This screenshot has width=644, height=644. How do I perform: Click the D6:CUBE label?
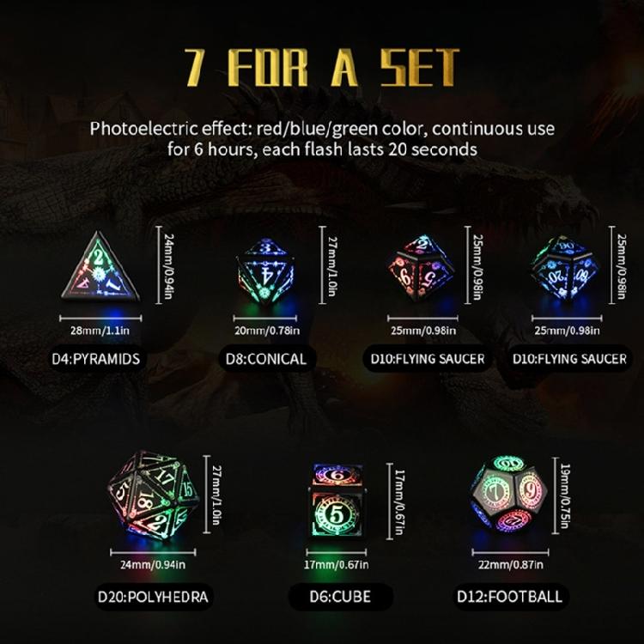pos(341,597)
